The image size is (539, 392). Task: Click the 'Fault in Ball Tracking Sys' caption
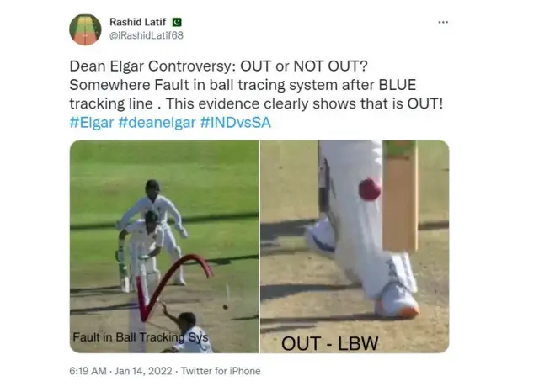(141, 337)
